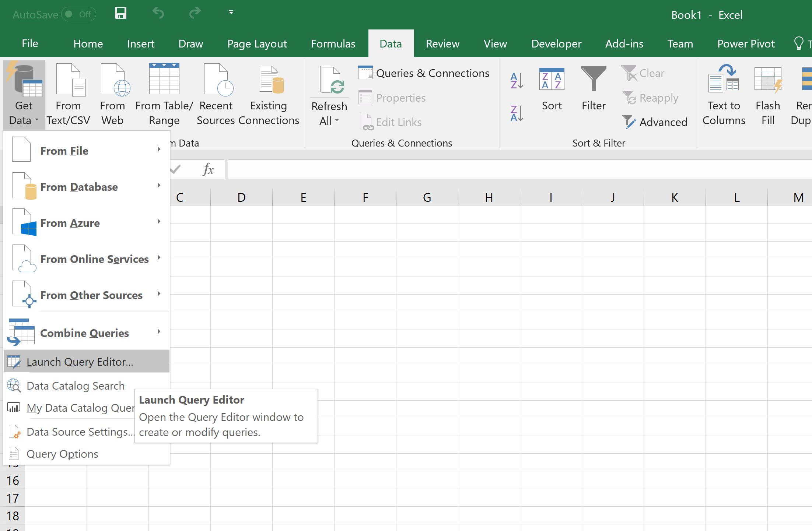Select the Query Options menu entry
This screenshot has width=812, height=531.
pos(62,454)
